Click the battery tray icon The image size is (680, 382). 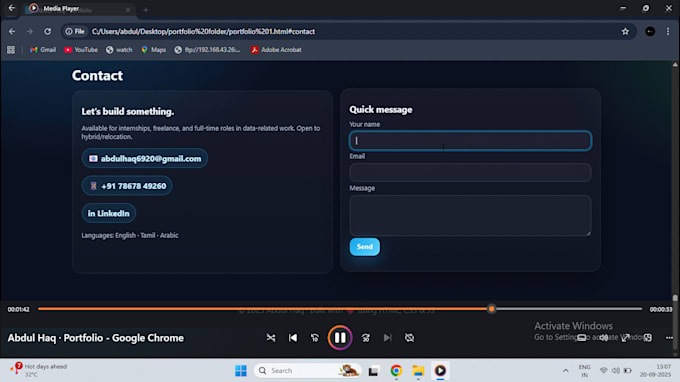pos(628,370)
